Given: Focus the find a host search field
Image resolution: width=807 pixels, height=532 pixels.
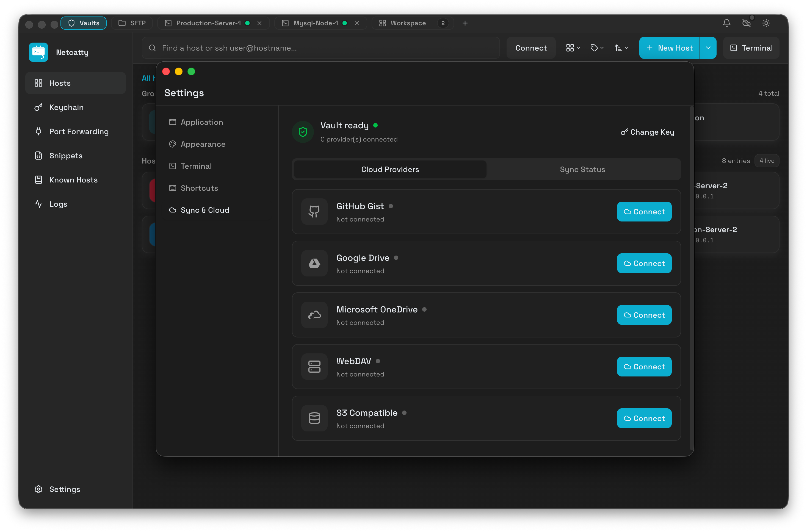Looking at the screenshot, I should pyautogui.click(x=321, y=48).
